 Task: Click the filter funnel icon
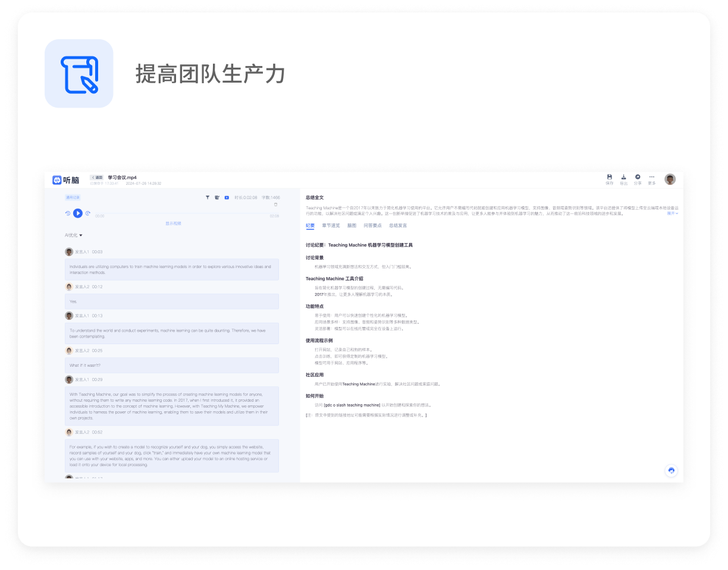pos(208,197)
